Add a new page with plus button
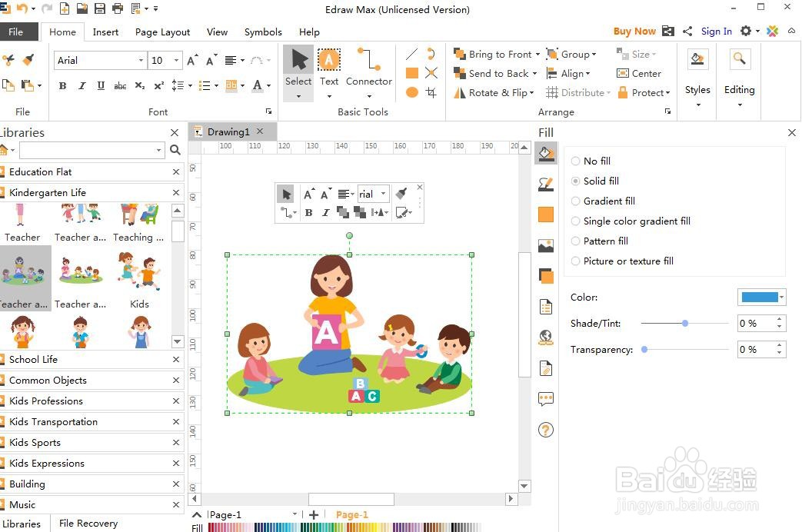The width and height of the screenshot is (802, 532). pyautogui.click(x=314, y=514)
